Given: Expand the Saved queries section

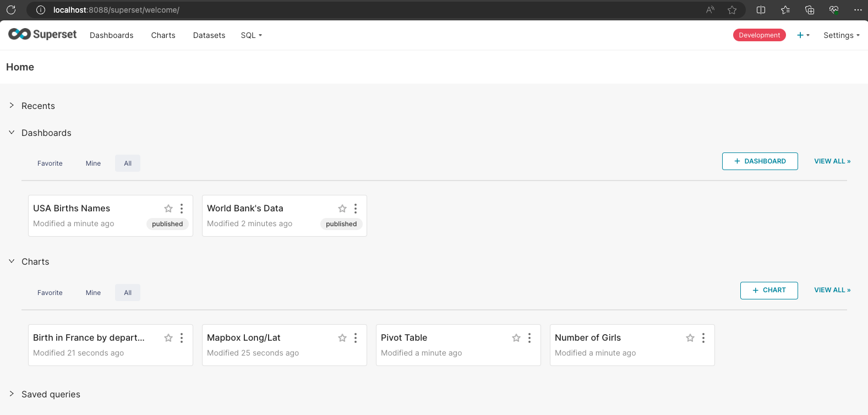Looking at the screenshot, I should (12, 394).
